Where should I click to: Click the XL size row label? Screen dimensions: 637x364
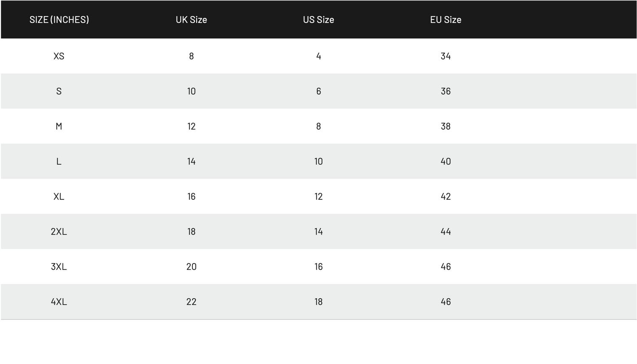(x=59, y=196)
